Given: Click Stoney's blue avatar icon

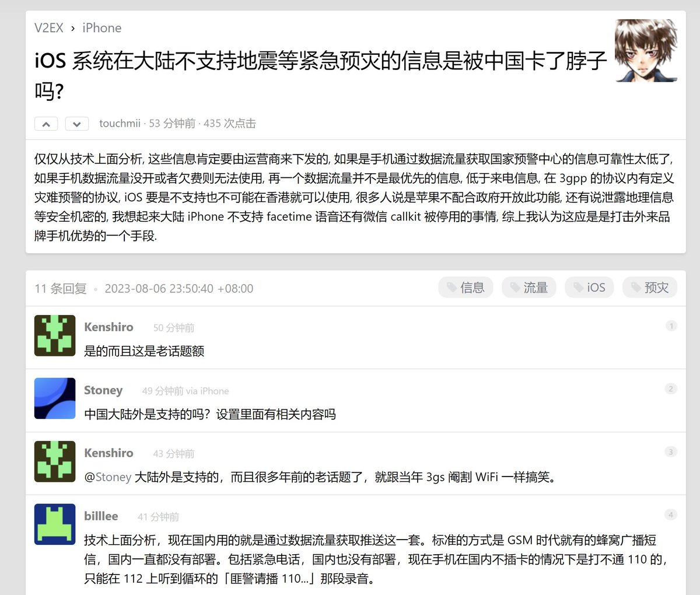Looking at the screenshot, I should click(x=55, y=398).
